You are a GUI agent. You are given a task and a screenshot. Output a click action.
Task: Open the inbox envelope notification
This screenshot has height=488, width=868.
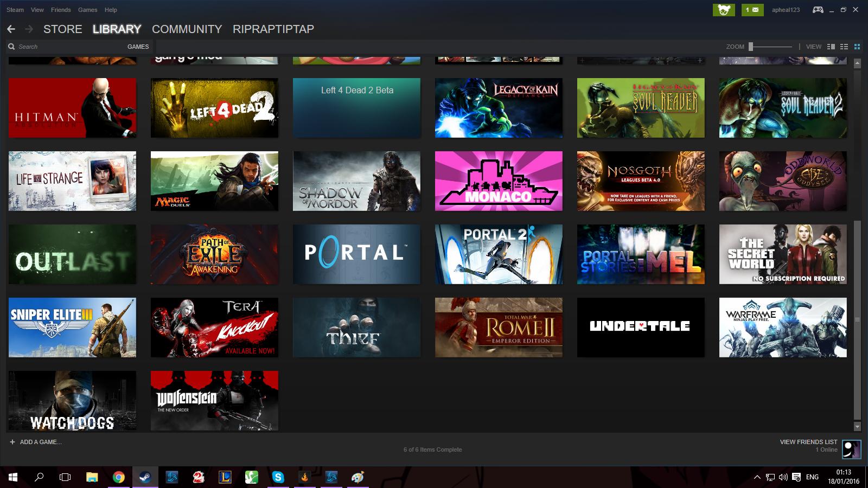click(752, 10)
